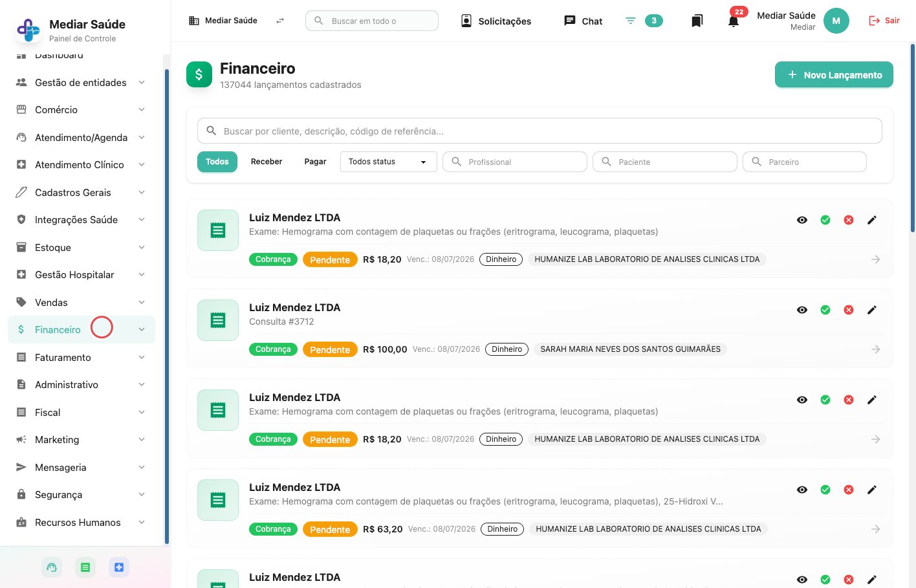This screenshot has height=588, width=916.
Task: Click the green list icon in sidebar footer
Action: [x=85, y=567]
